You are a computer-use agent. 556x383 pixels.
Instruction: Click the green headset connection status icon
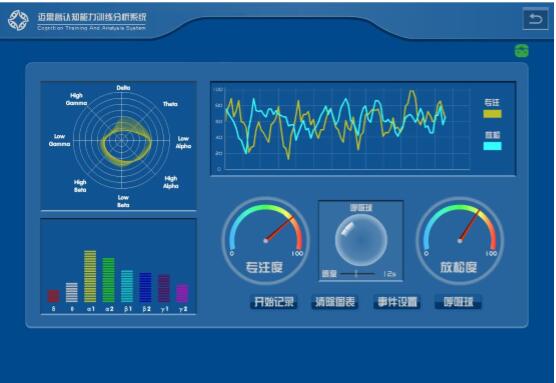pyautogui.click(x=521, y=51)
